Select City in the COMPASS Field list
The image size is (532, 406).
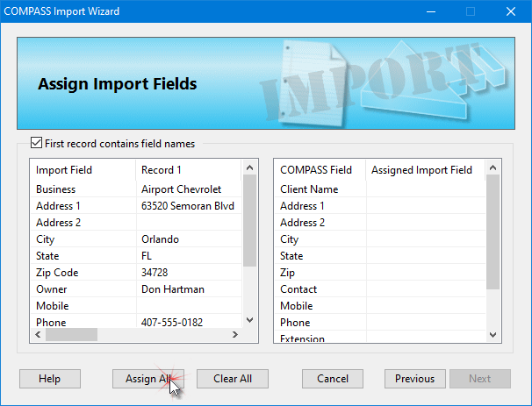point(289,239)
